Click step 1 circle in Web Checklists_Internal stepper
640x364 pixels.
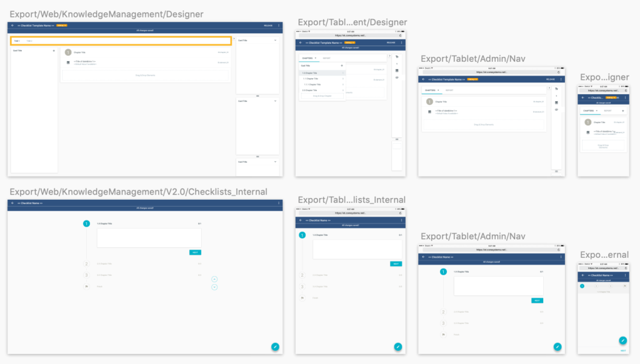[x=86, y=224]
